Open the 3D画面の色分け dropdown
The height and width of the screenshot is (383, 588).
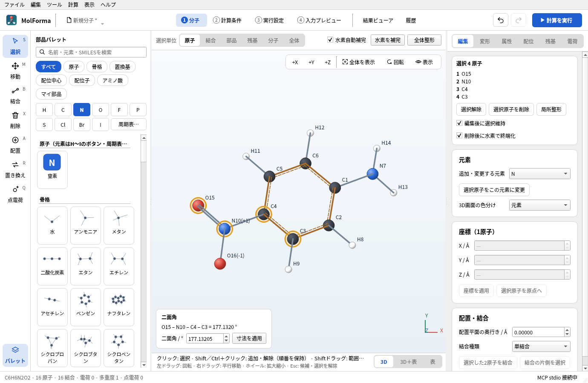tap(540, 205)
